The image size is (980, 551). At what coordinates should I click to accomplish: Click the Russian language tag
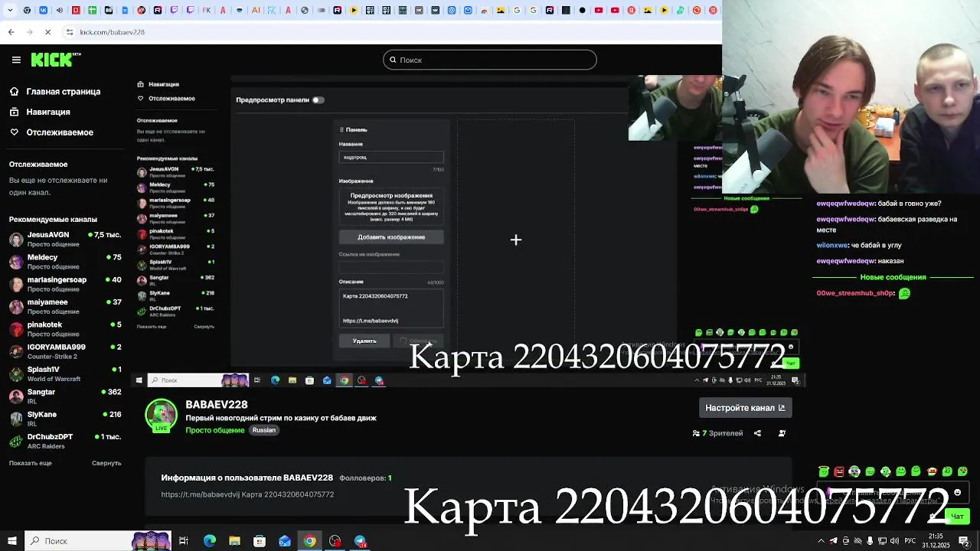tap(264, 430)
